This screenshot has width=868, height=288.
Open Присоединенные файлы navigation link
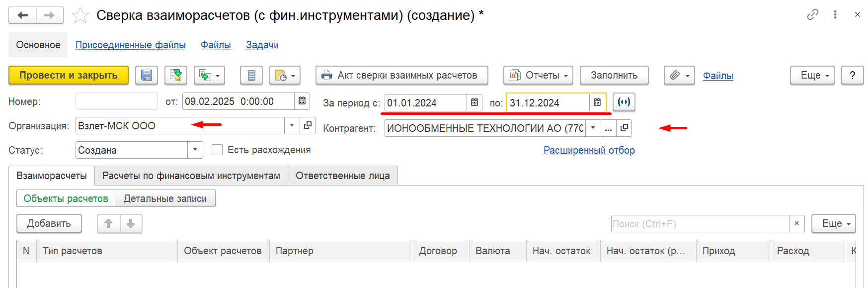131,45
